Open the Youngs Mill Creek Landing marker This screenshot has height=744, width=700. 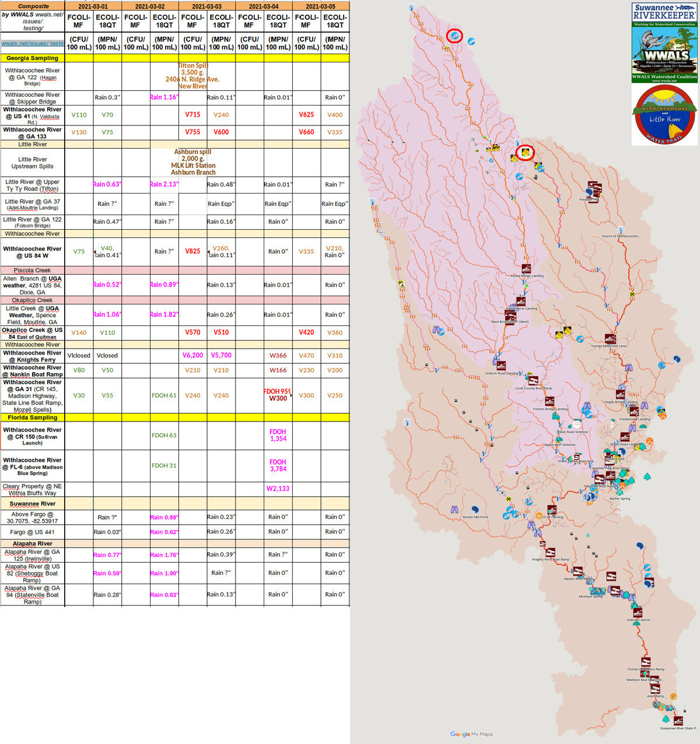pyautogui.click(x=610, y=339)
